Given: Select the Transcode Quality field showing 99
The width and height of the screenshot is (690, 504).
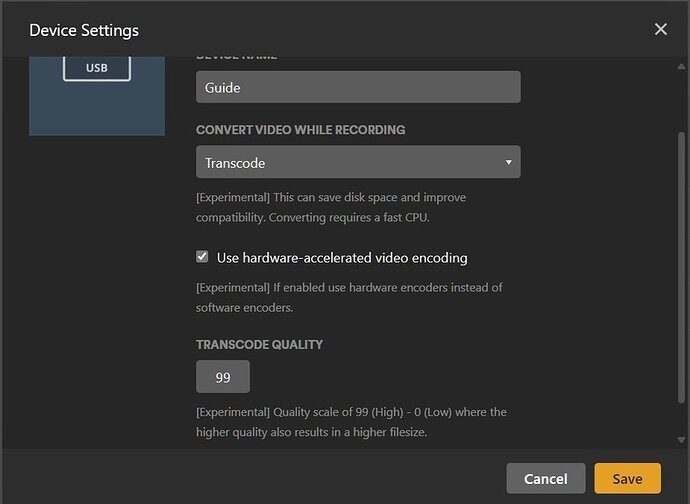Looking at the screenshot, I should click(x=223, y=377).
